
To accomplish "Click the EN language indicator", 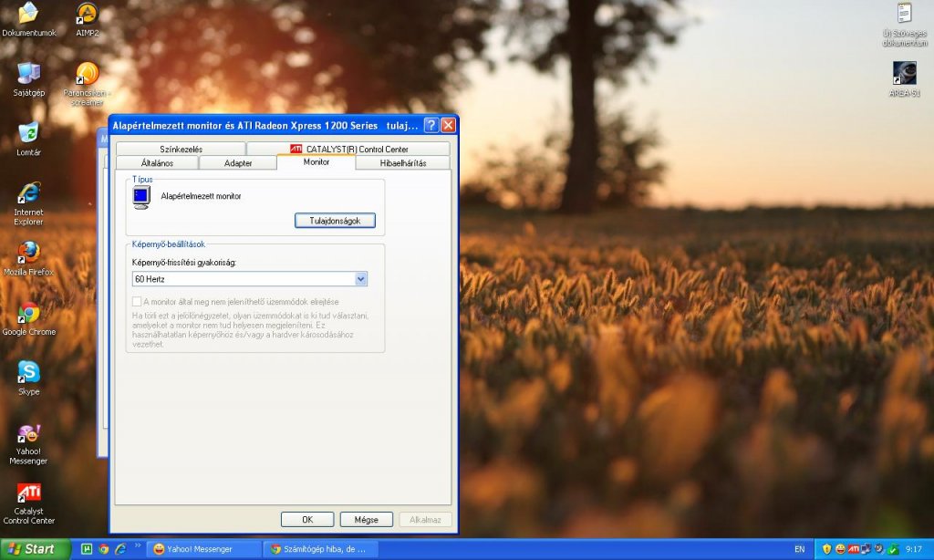I will pos(799,549).
